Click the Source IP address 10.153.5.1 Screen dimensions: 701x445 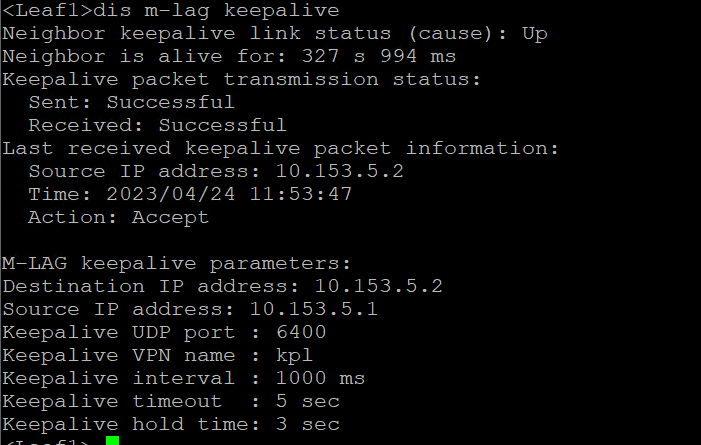(314, 310)
